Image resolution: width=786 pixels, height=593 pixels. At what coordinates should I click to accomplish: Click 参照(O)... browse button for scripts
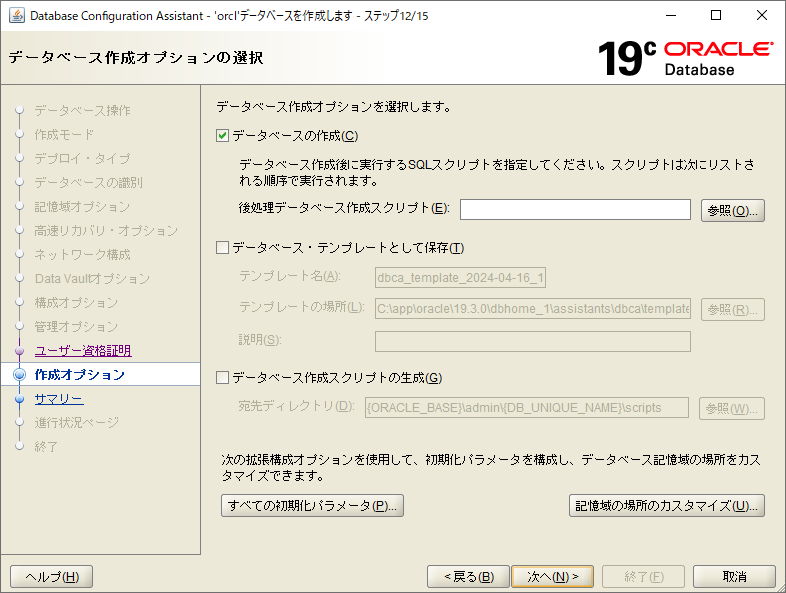(x=732, y=210)
